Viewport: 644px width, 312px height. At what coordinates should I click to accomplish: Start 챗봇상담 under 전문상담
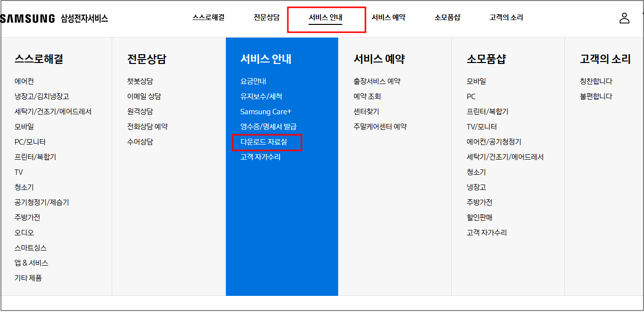coord(140,82)
